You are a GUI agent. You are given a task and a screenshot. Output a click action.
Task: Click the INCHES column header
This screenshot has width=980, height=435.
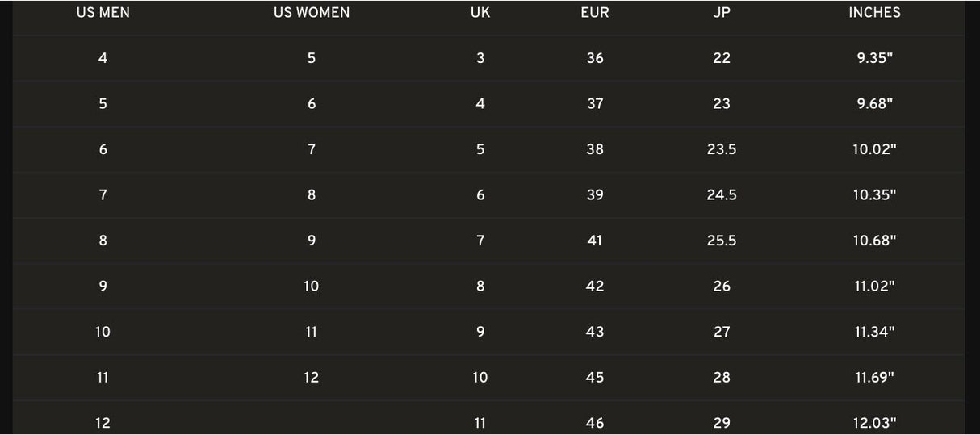[x=874, y=13]
